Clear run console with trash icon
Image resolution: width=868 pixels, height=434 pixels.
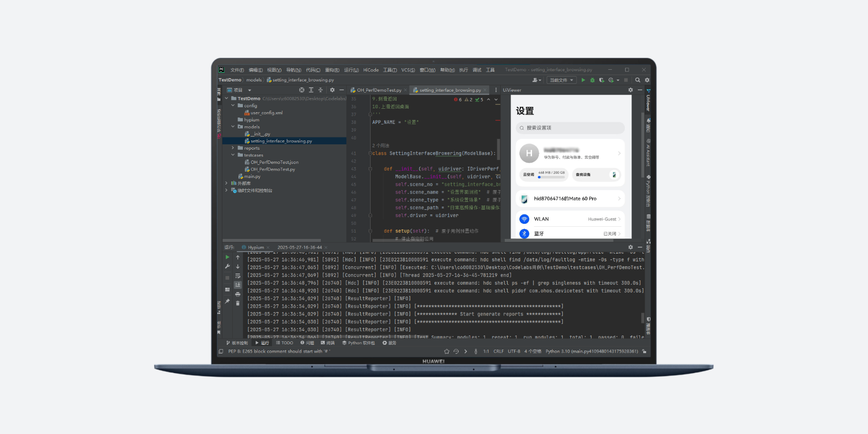click(x=237, y=303)
